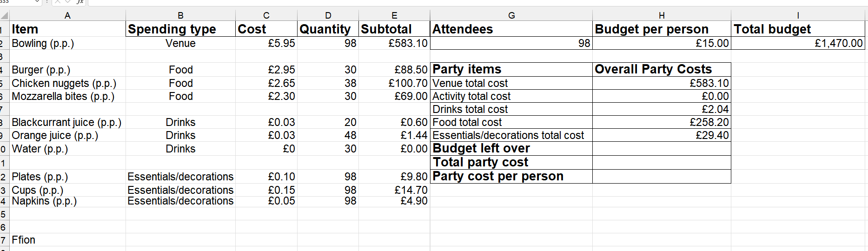Select column A header
The image size is (868, 251).
pos(67,16)
